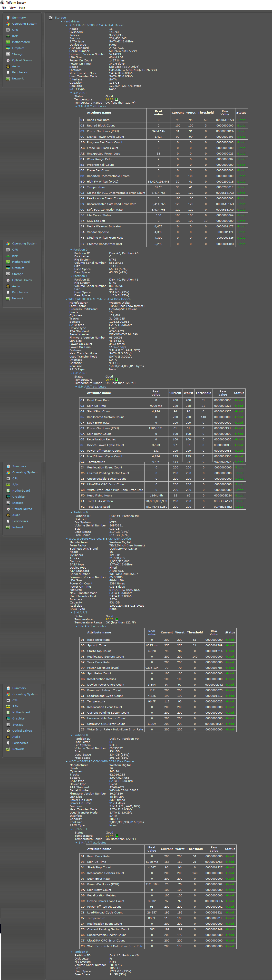Collapse the Hard drives tree node

click(62, 22)
